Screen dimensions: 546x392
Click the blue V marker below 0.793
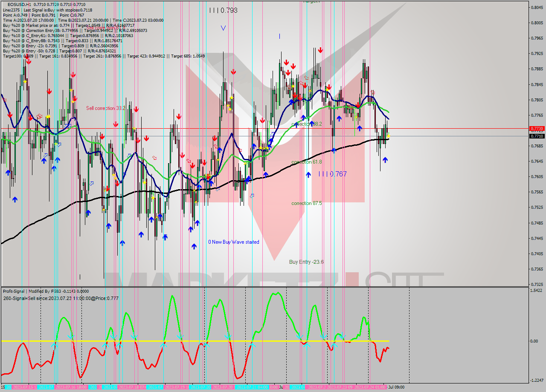tap(223, 28)
